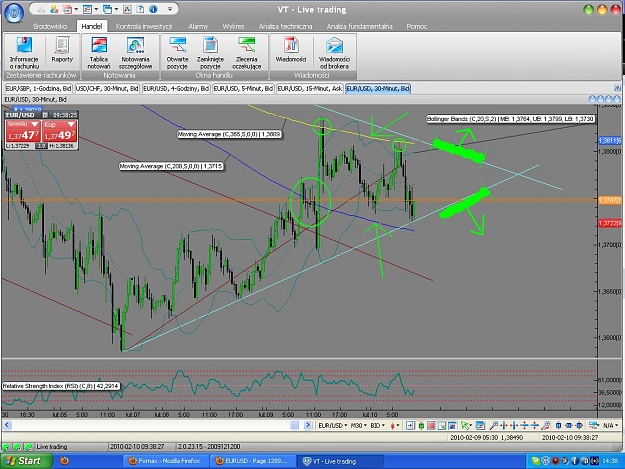Select the Wykres ribbon tab
The height and width of the screenshot is (469, 625).
pyautogui.click(x=233, y=26)
